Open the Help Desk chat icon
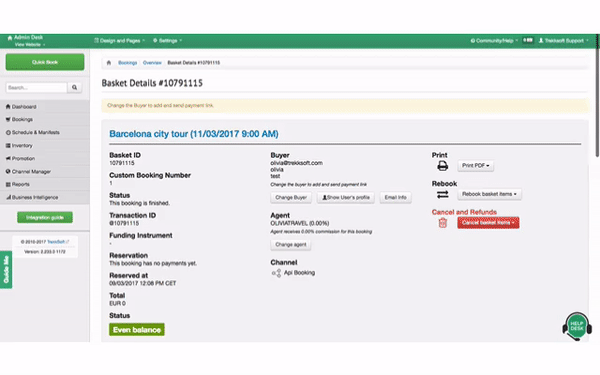This screenshot has height=375, width=600. (x=577, y=326)
